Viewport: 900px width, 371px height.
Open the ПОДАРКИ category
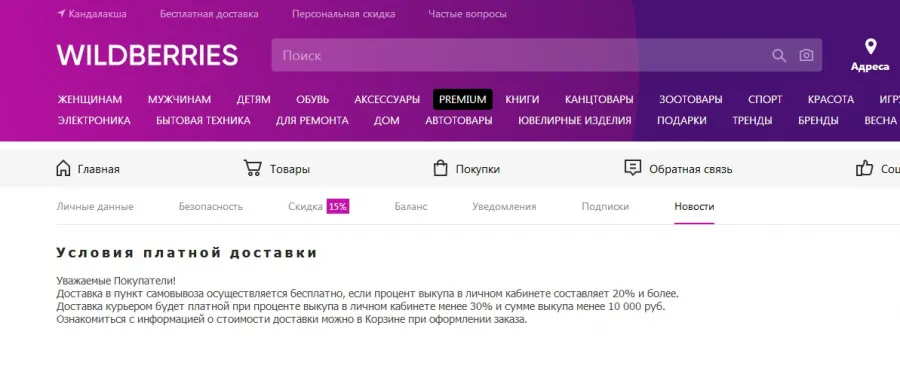(682, 121)
